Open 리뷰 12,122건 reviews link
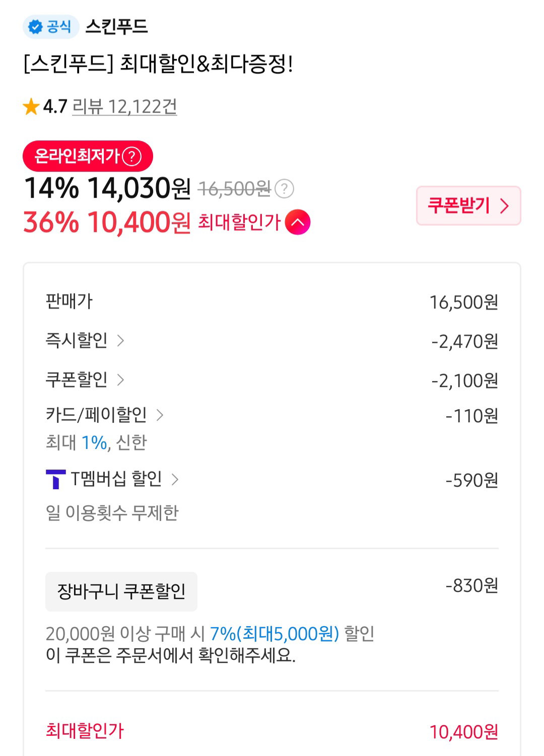This screenshot has height=756, width=544. tap(124, 107)
